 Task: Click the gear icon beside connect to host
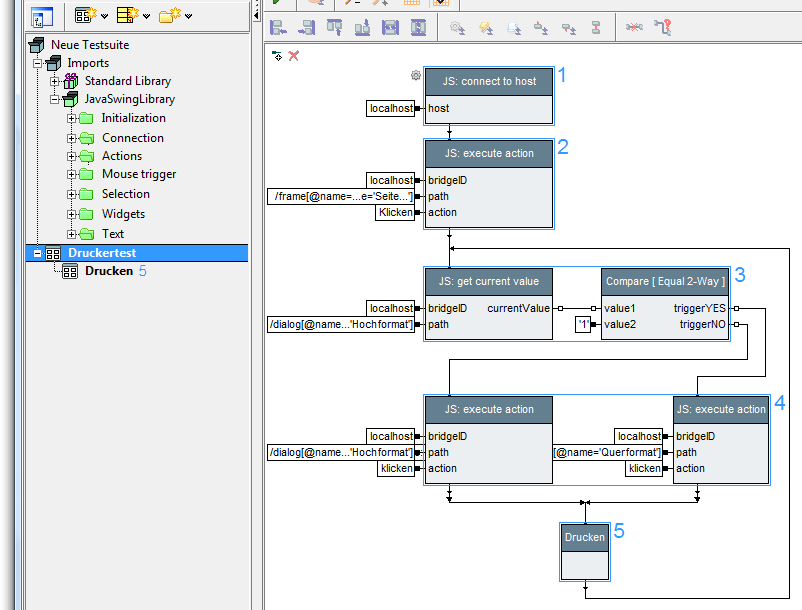(x=416, y=75)
